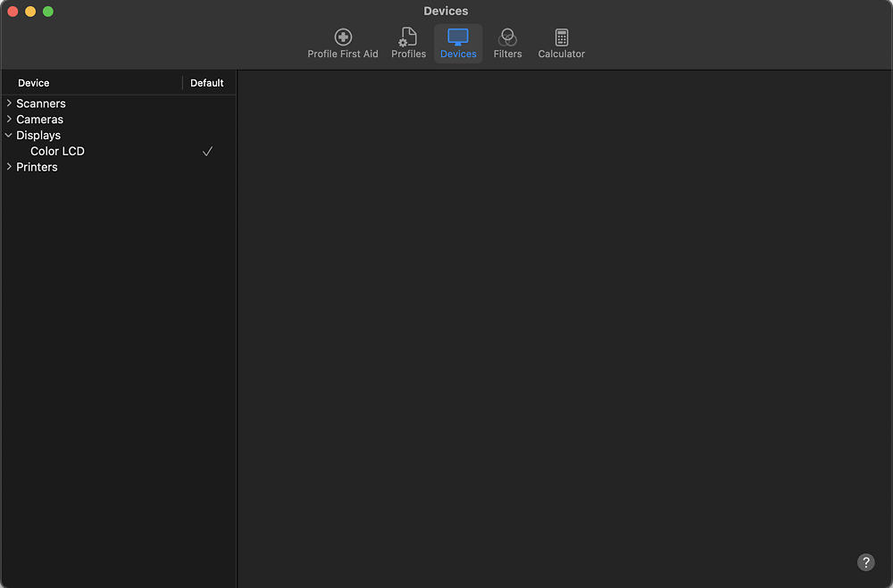Switch to the Filters tab
Viewport: 893px width, 588px height.
(x=507, y=42)
